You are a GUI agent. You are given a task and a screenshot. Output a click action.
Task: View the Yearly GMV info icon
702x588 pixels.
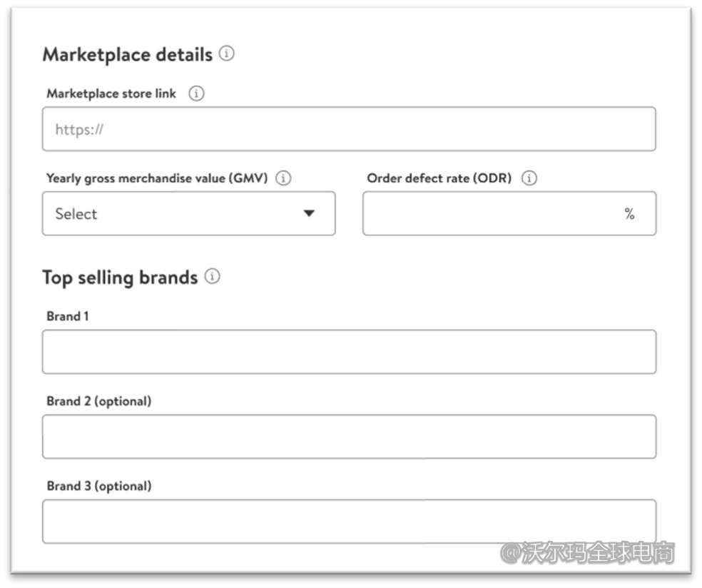coord(283,178)
